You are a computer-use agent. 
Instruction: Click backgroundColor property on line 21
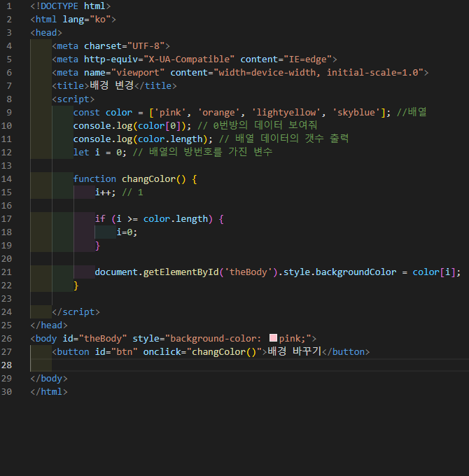(x=356, y=272)
